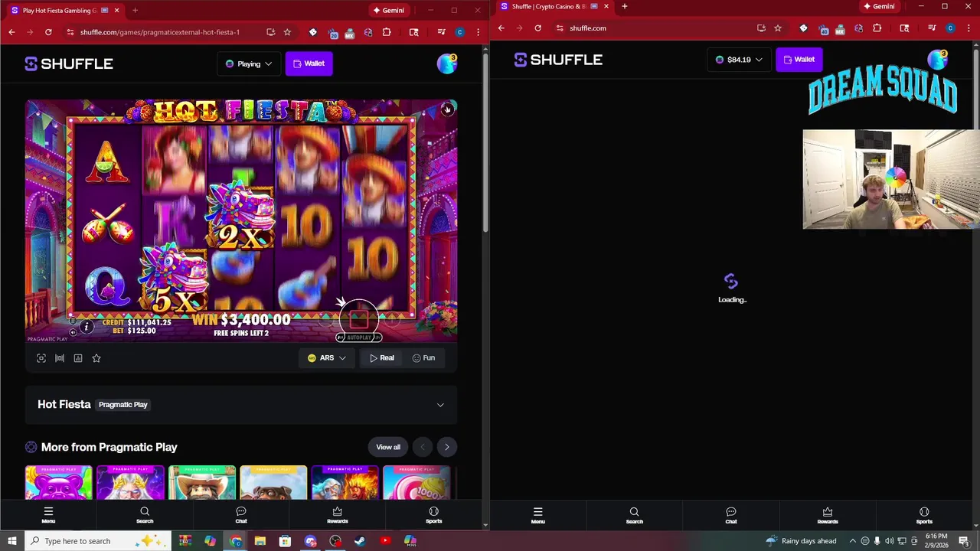Open new tab in right browser window
980x551 pixels.
point(625,6)
